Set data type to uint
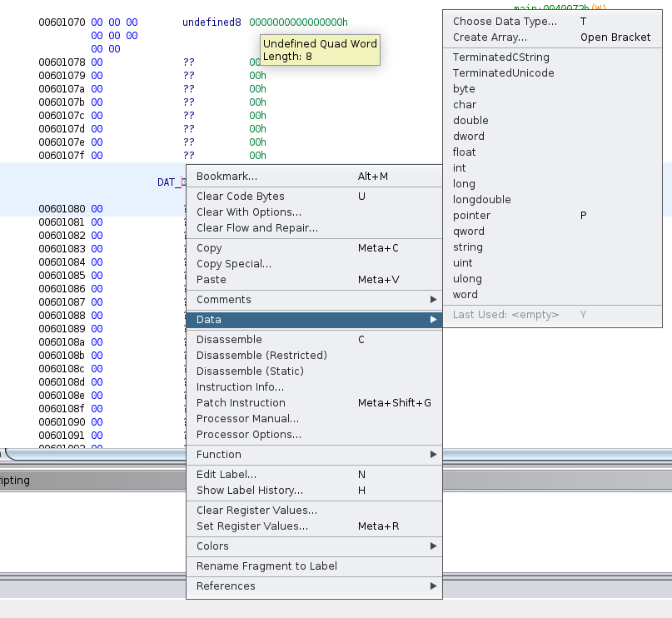Viewport: 672px width, 618px height. click(552, 263)
